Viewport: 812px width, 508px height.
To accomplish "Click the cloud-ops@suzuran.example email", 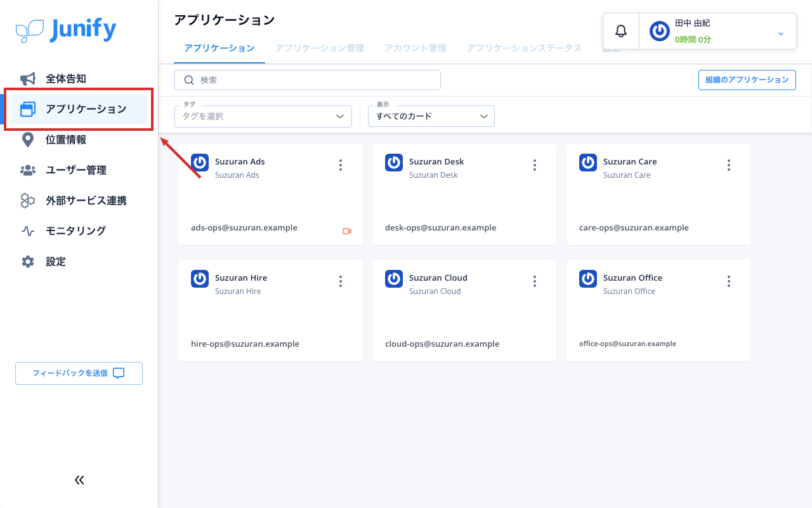I will 442,344.
